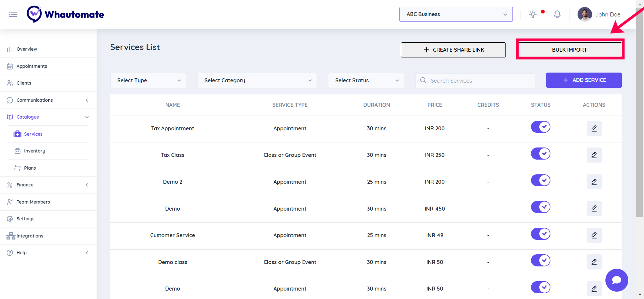Toggle status for Demo 2 service
Screen dimensions: 644x299
click(x=540, y=180)
